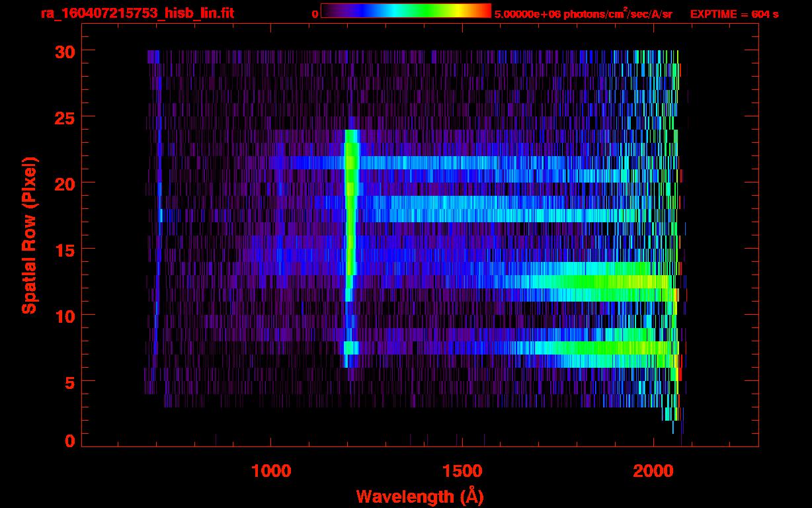812x508 pixels.
Task: Click the ra_160407215753_hisb_lin.fit file title
Action: [137, 13]
